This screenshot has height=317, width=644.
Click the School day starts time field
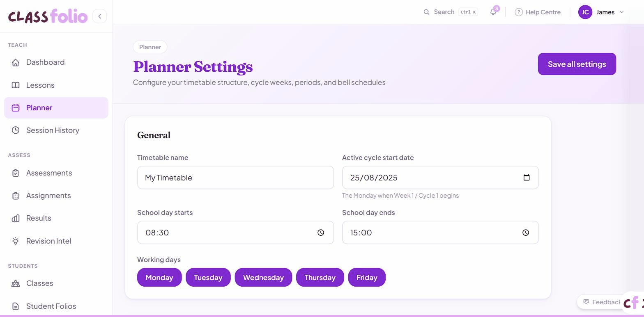click(x=235, y=233)
